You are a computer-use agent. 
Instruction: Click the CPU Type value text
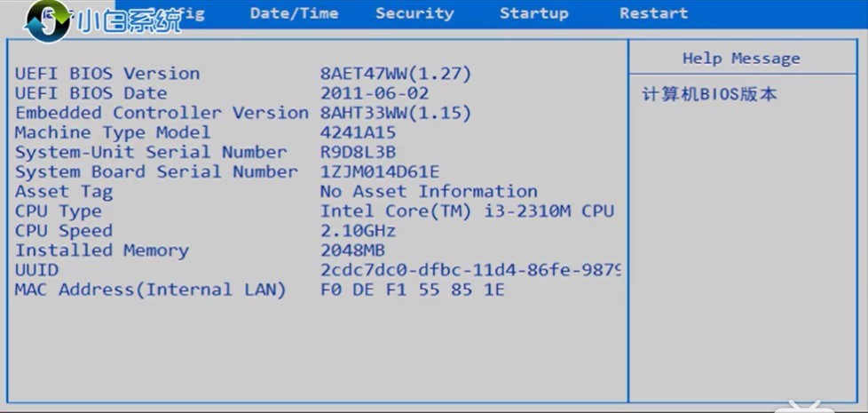(467, 210)
